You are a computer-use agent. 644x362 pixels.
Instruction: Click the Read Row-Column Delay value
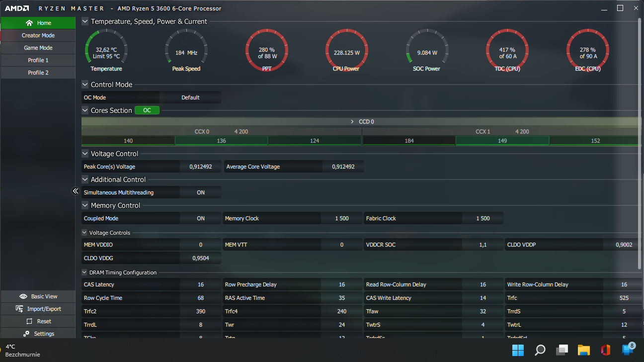pos(483,284)
